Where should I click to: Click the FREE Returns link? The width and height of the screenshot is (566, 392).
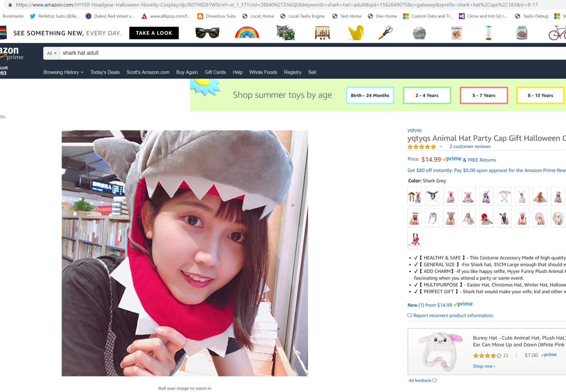tap(482, 160)
